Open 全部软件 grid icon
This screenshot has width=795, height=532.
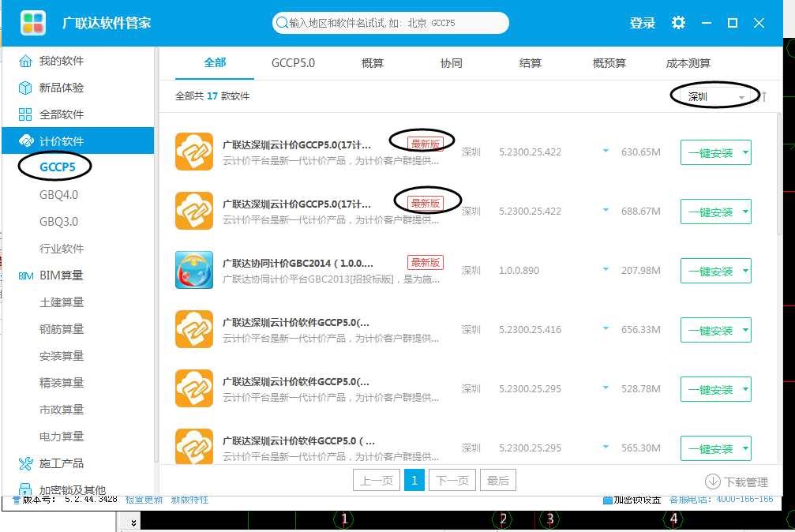(25, 114)
